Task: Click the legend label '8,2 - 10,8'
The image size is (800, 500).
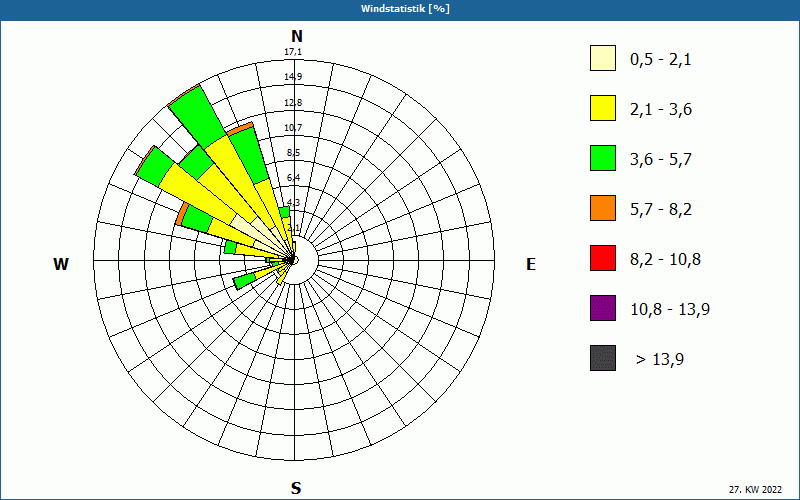Action: pos(665,260)
